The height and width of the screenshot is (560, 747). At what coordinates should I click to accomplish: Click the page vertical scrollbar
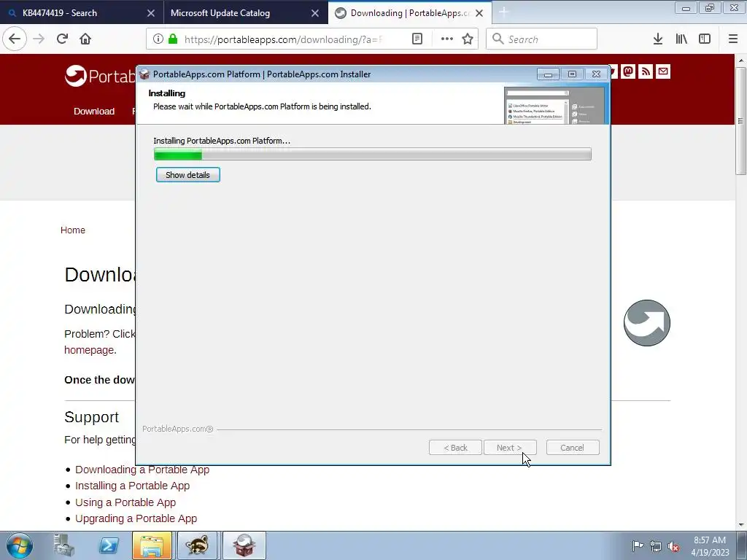pos(741,120)
